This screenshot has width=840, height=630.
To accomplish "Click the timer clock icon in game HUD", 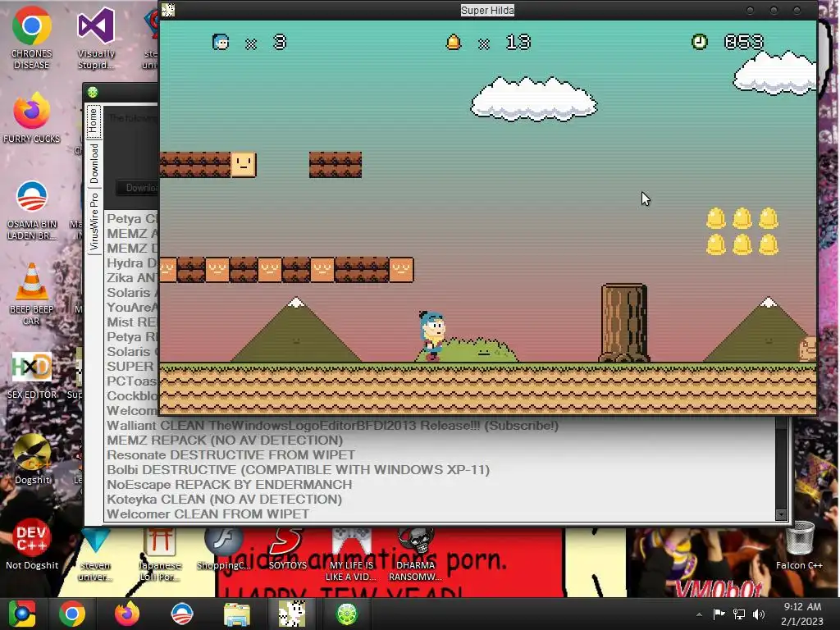I will coord(699,42).
